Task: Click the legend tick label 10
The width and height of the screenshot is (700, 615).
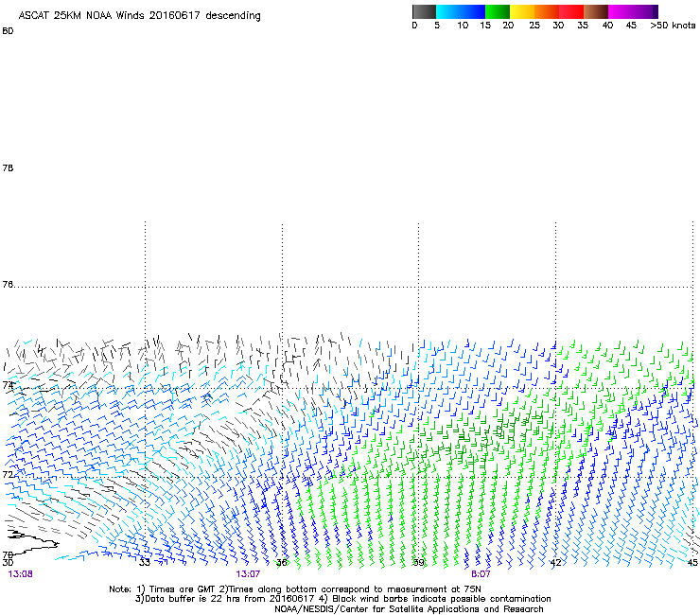Action: 463,26
